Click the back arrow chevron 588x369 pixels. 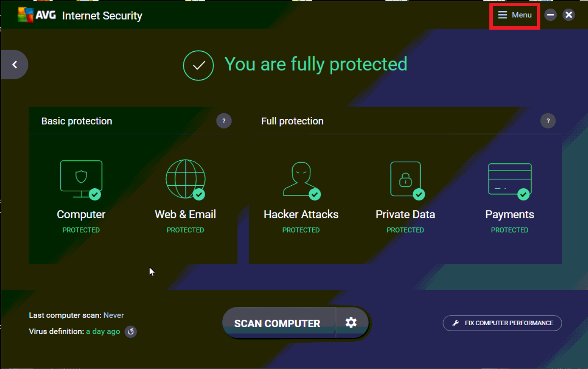[x=15, y=65]
